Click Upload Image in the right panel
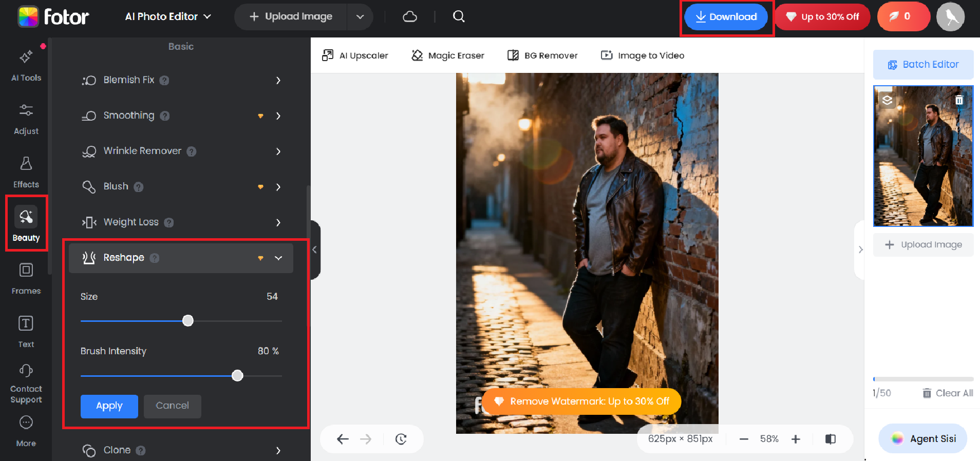 pyautogui.click(x=924, y=245)
